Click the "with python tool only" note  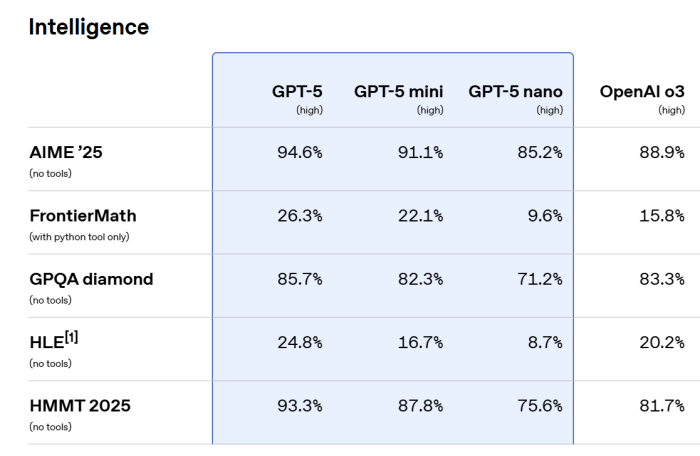[79, 237]
